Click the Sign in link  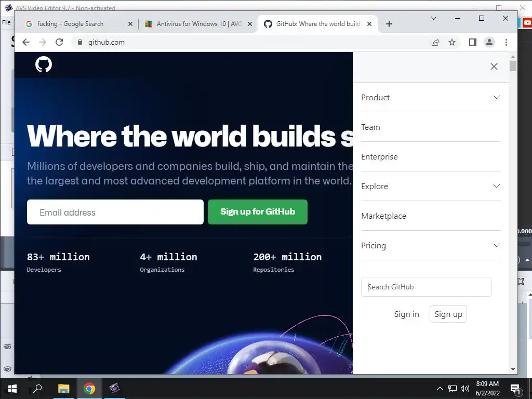[406, 314]
